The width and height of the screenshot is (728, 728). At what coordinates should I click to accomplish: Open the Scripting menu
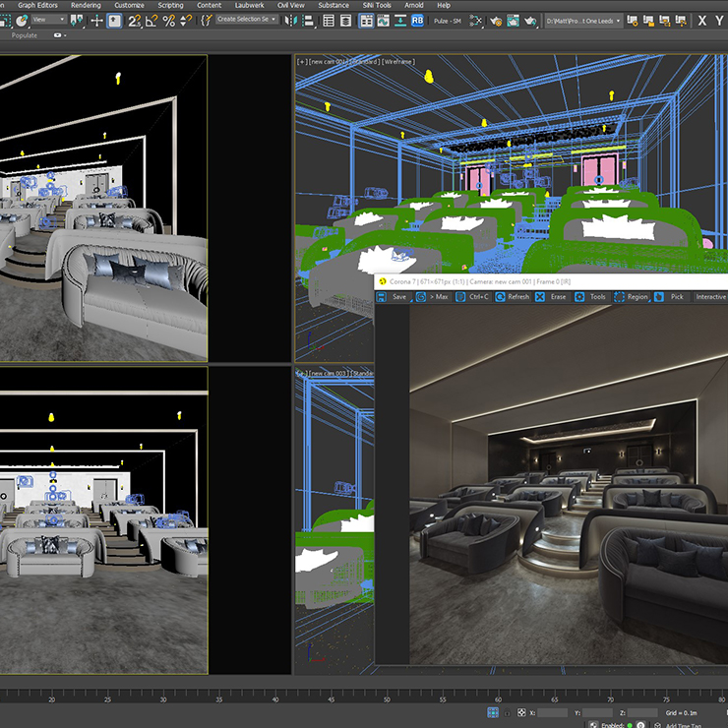point(170,5)
